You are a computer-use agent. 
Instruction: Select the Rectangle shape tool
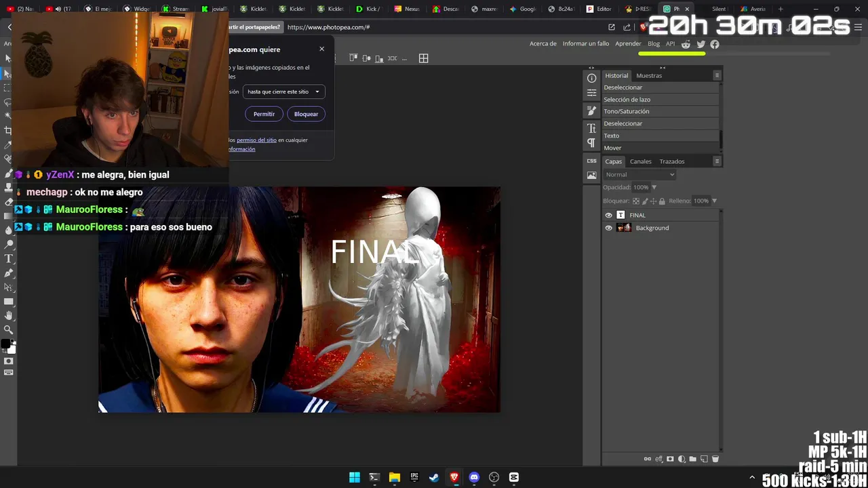[9, 302]
